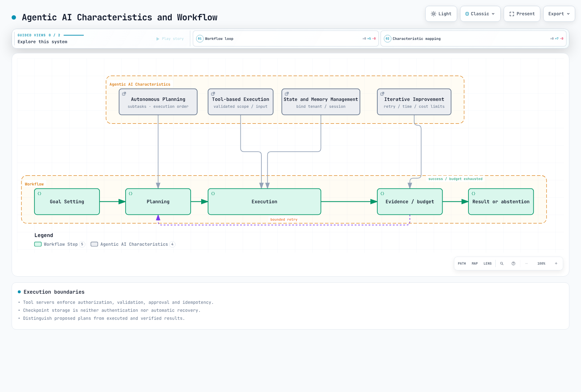Click the 'validated scope / input' subtitle
Image resolution: width=581 pixels, height=392 pixels.
tap(240, 107)
